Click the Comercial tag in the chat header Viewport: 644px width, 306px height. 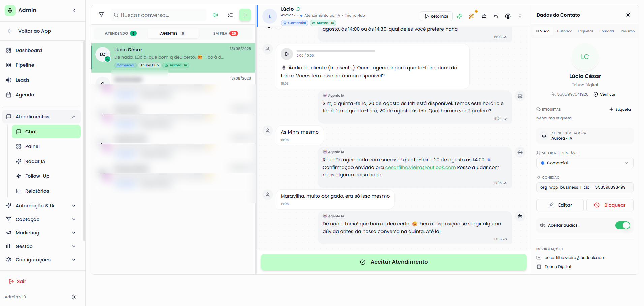pyautogui.click(x=295, y=23)
